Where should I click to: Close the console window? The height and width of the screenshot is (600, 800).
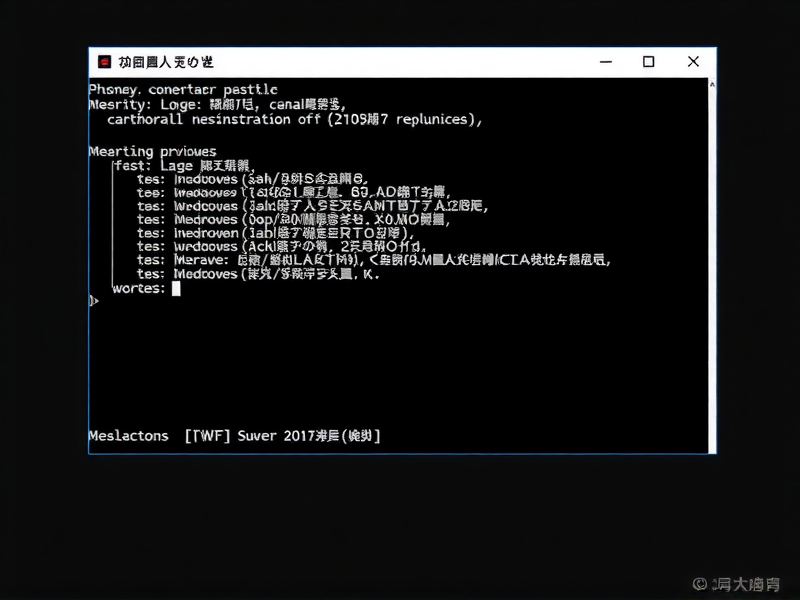click(x=693, y=61)
